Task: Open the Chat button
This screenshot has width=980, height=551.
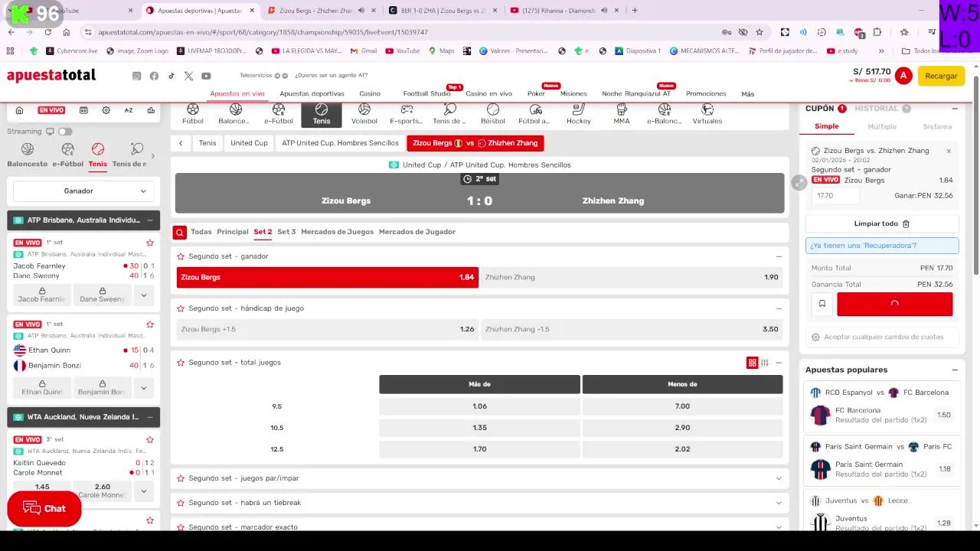Action: [x=44, y=509]
